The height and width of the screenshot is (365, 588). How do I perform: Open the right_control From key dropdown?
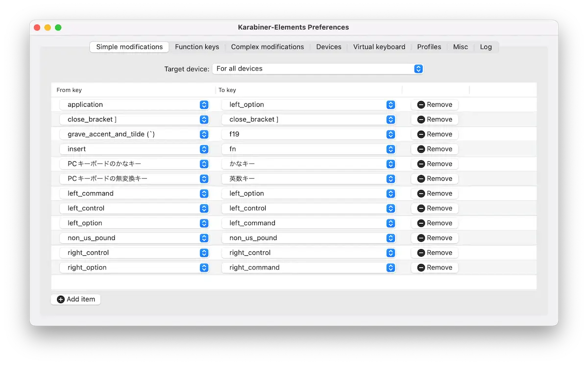tap(134, 253)
